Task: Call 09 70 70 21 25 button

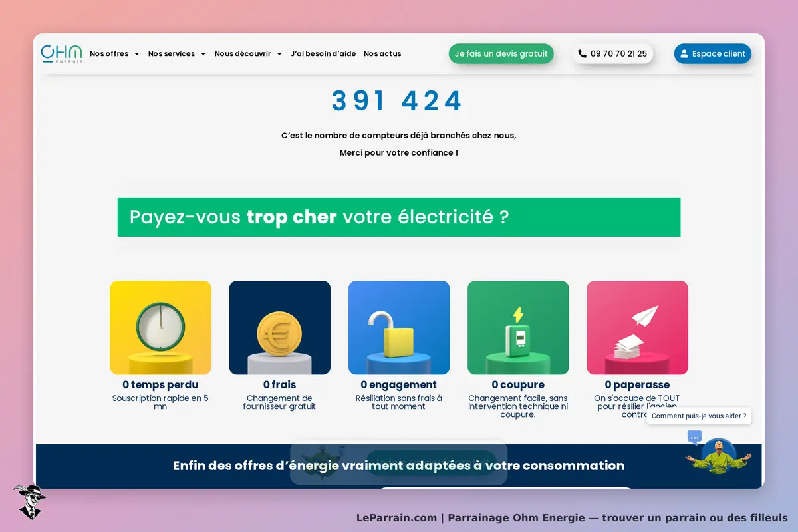Action: [612, 54]
